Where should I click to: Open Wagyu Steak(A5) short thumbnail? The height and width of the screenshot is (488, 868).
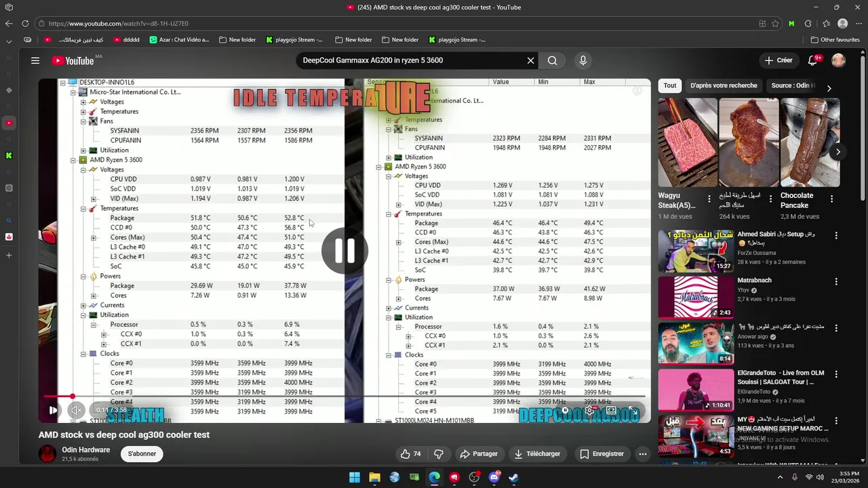[688, 142]
